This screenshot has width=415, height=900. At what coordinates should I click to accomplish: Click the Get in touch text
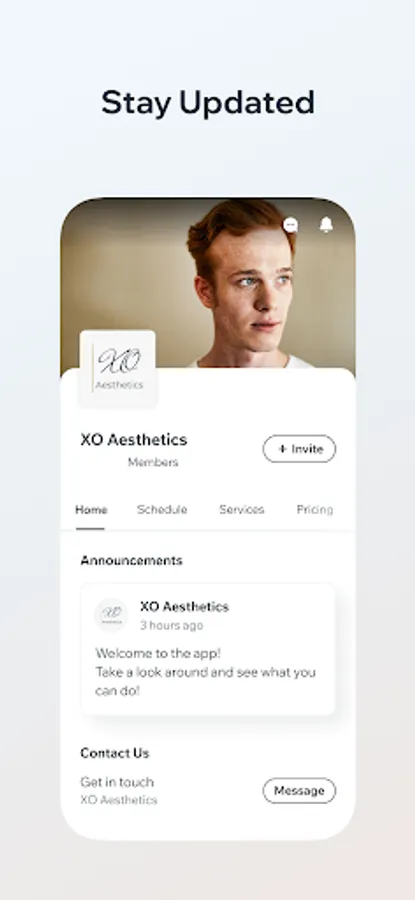tap(117, 782)
